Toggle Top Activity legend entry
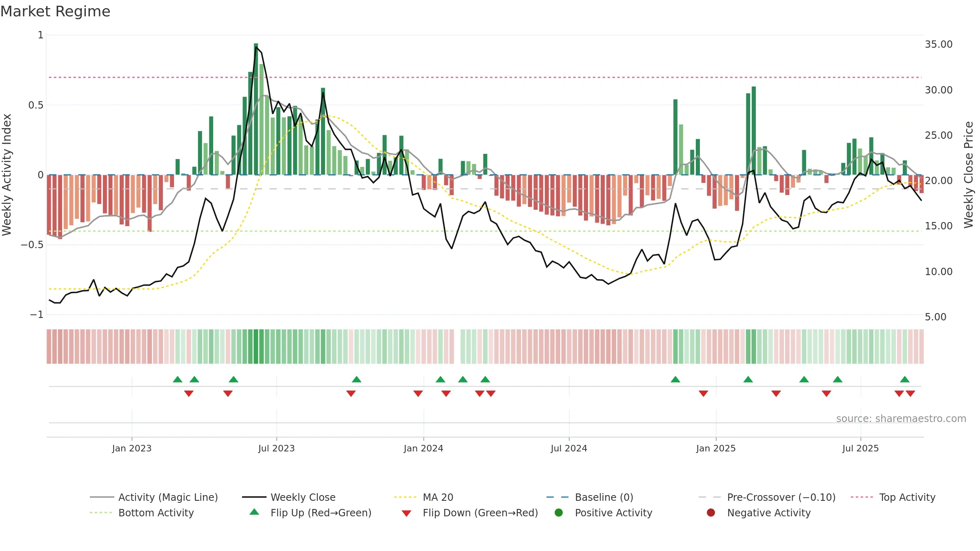Screen dimensions: 980x551 [893, 497]
